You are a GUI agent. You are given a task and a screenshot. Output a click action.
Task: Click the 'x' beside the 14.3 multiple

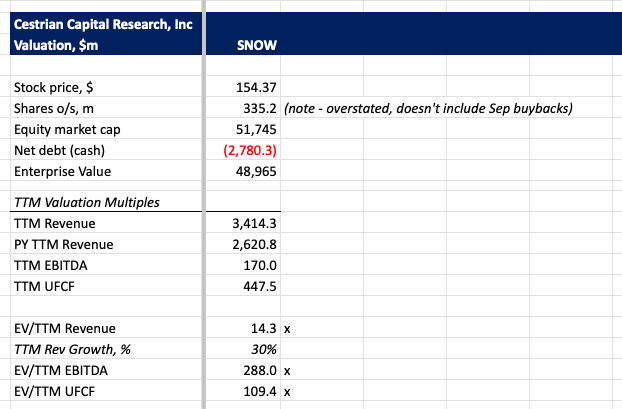287,329
